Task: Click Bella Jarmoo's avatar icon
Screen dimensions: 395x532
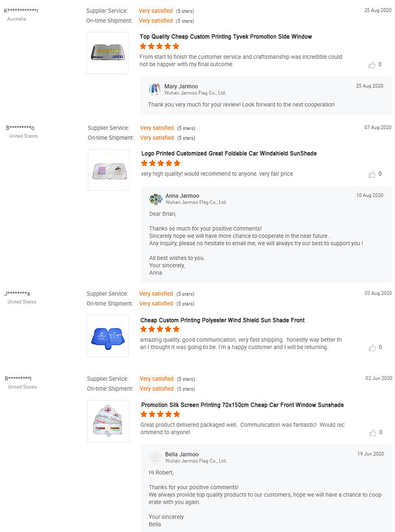Action: pyautogui.click(x=155, y=457)
